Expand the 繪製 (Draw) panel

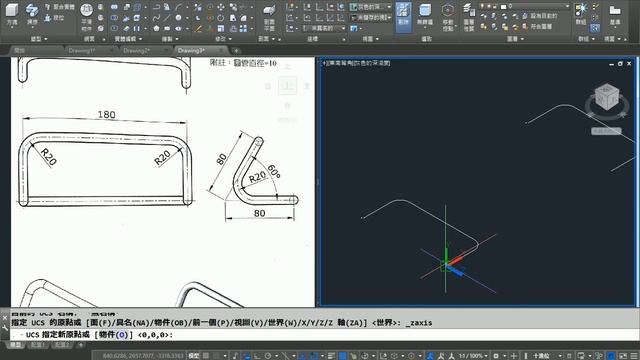tap(170, 39)
